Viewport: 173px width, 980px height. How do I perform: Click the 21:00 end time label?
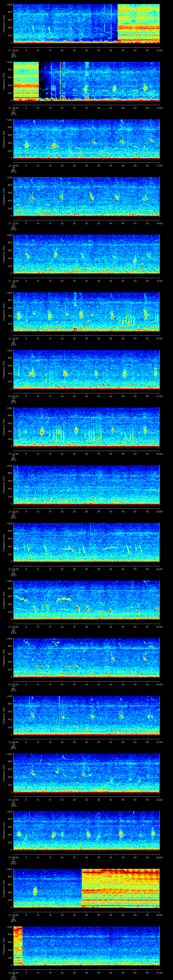(160, 396)
